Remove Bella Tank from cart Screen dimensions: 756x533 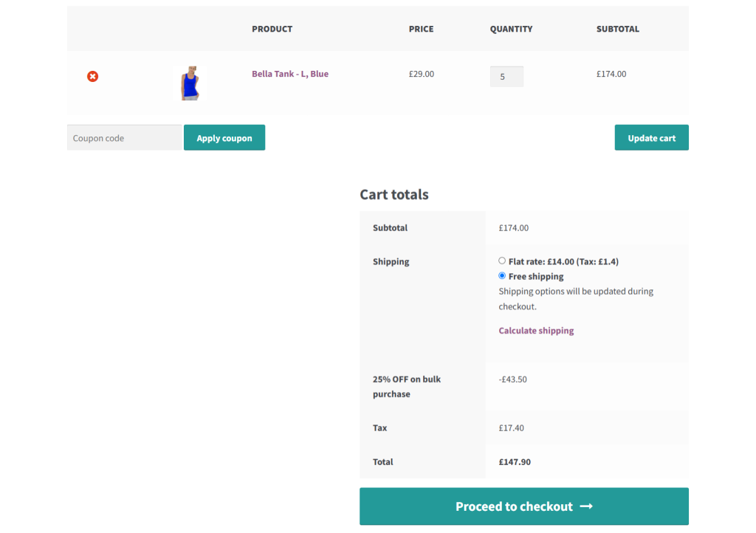[x=92, y=76]
